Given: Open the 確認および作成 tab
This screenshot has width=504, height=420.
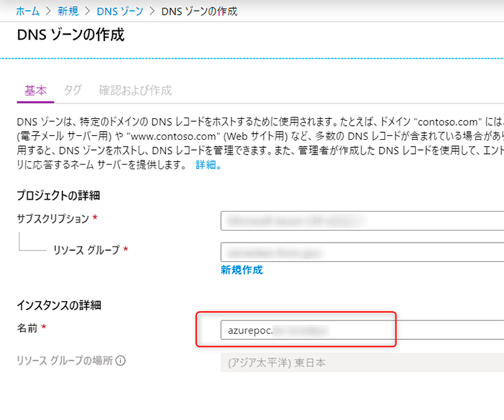Looking at the screenshot, I should 135,91.
